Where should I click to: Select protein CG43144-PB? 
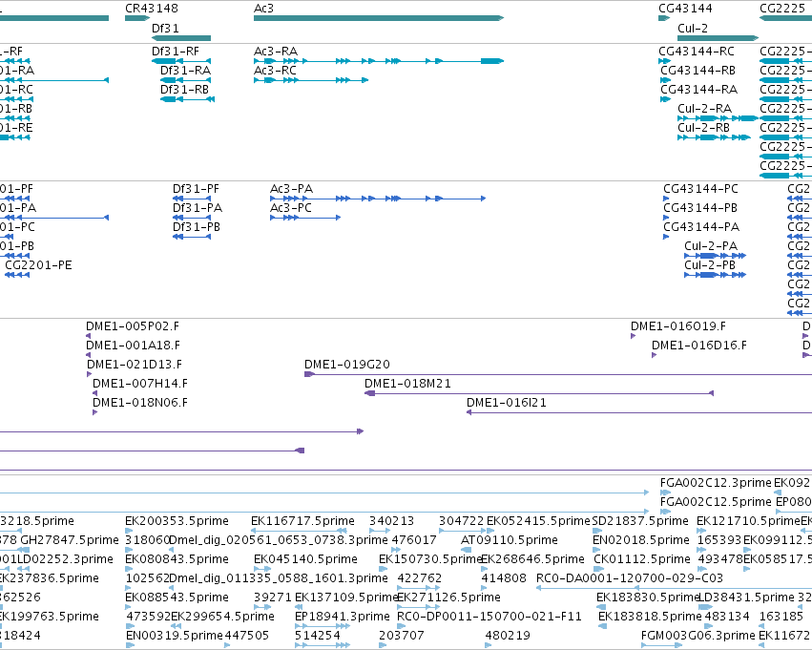coord(700,208)
